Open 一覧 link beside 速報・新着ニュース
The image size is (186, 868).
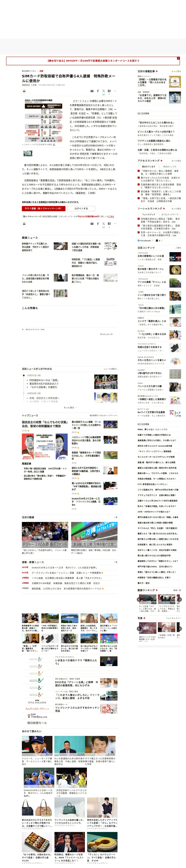[x=115, y=562]
